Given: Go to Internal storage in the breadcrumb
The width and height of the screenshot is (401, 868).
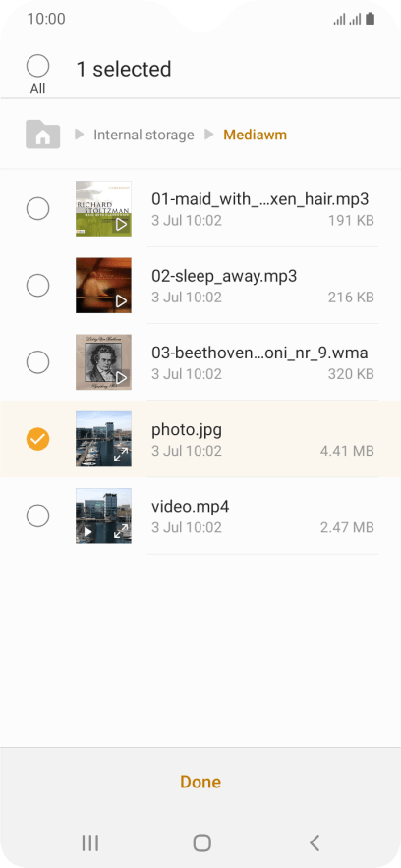Looking at the screenshot, I should pos(143,135).
